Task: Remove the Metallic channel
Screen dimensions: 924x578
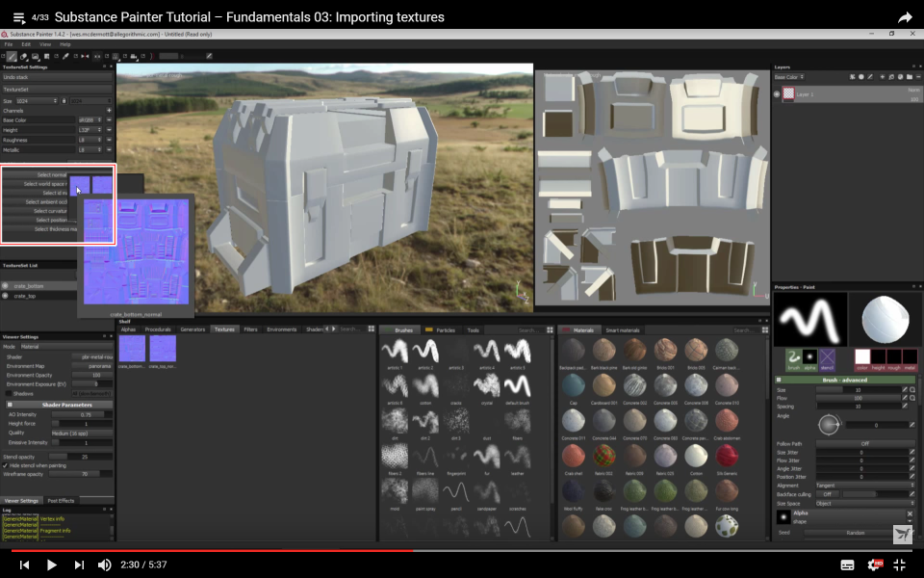Action: (109, 150)
